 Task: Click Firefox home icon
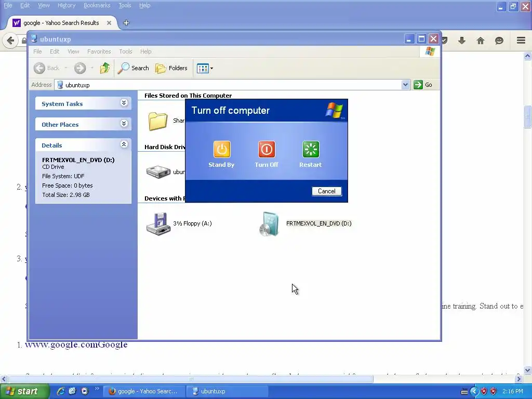[481, 41]
